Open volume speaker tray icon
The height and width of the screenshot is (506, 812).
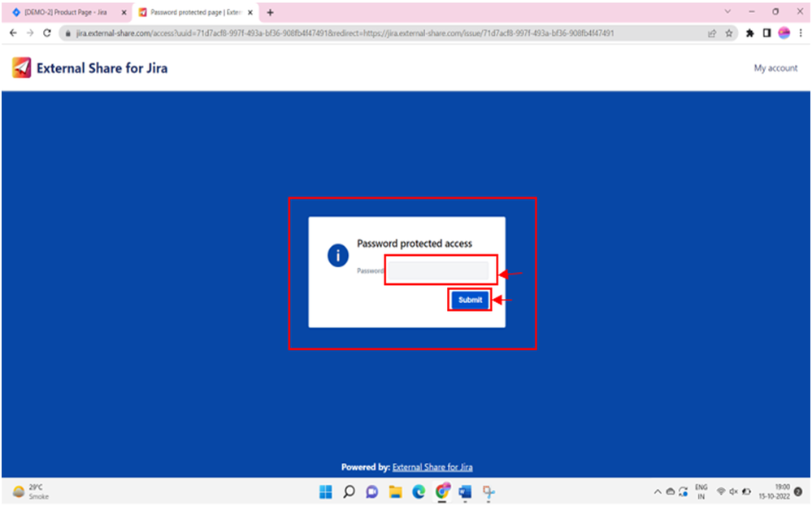click(x=733, y=491)
